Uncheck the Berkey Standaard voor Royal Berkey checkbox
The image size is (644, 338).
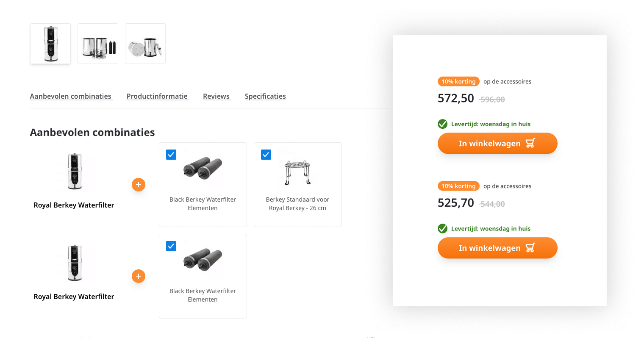coord(266,155)
